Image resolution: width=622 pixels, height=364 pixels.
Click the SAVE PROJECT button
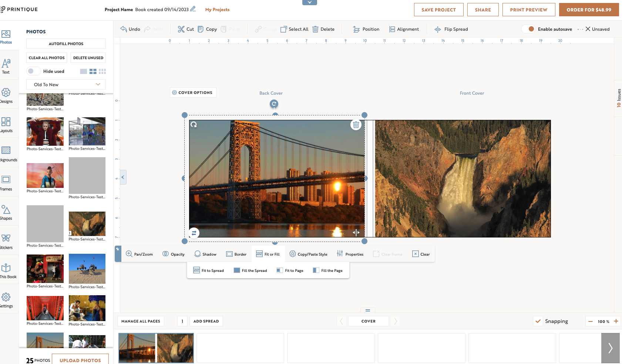pyautogui.click(x=438, y=10)
